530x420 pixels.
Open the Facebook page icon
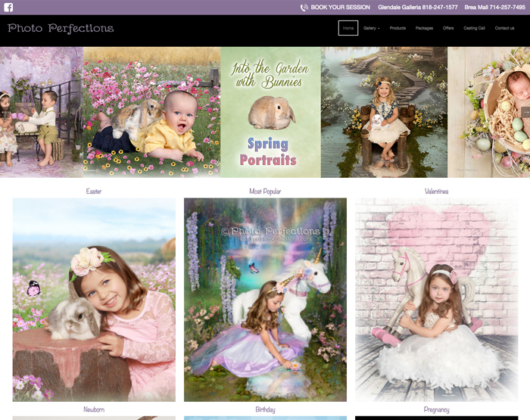point(9,8)
